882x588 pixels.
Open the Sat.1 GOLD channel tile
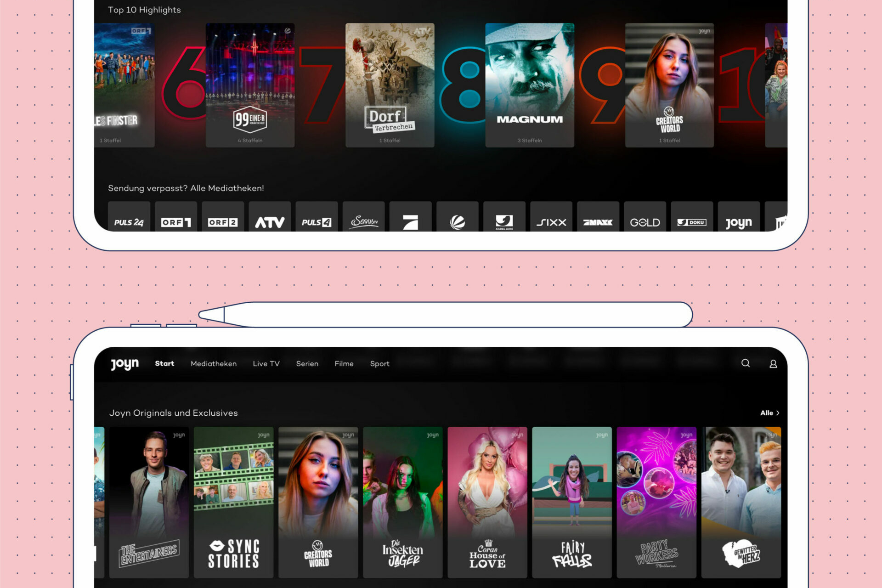point(645,216)
